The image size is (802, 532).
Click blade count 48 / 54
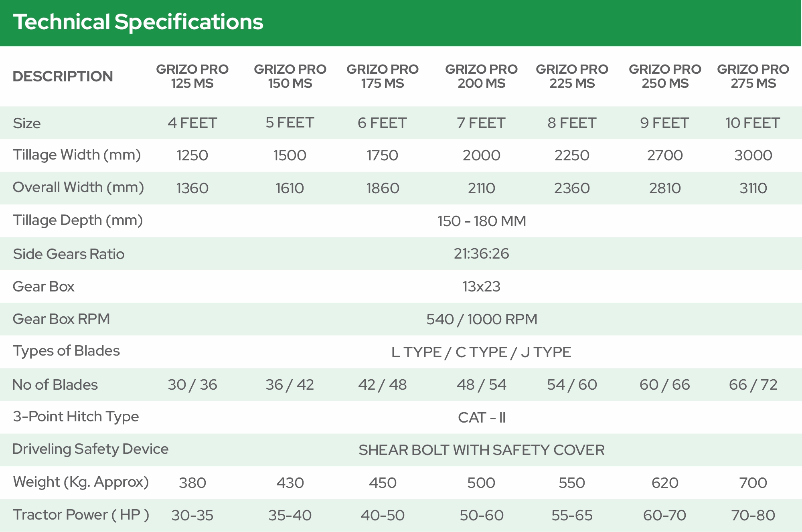click(x=482, y=385)
